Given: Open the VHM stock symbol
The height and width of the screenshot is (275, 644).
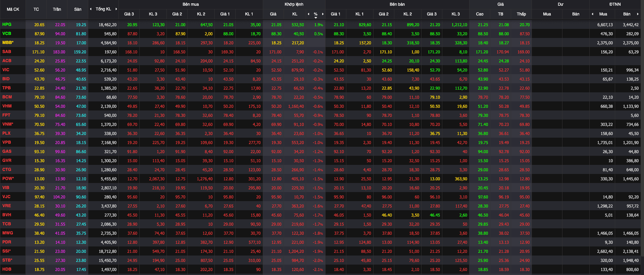Looking at the screenshot, I should 7,106.
